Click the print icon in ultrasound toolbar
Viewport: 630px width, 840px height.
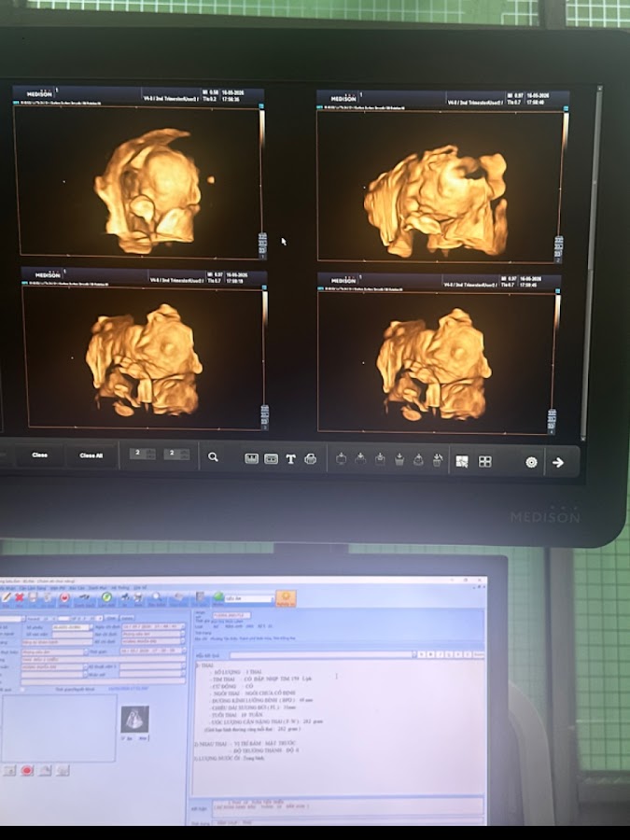pyautogui.click(x=310, y=459)
